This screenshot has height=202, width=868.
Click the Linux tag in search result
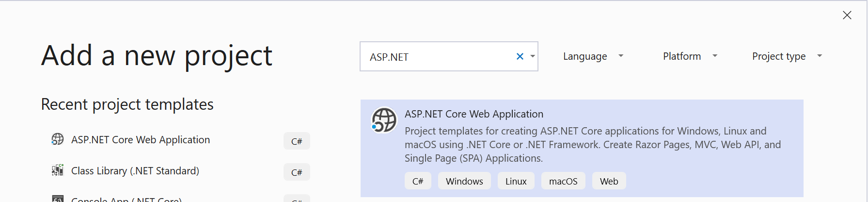[x=516, y=181]
